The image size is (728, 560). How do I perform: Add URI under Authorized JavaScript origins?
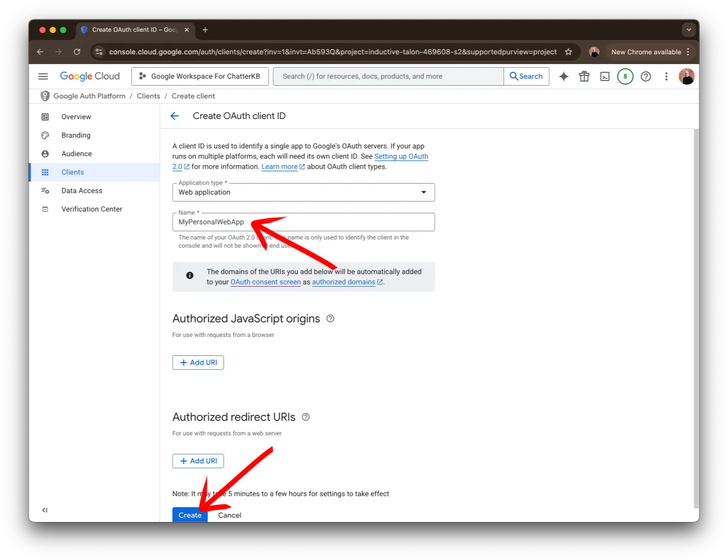(198, 363)
